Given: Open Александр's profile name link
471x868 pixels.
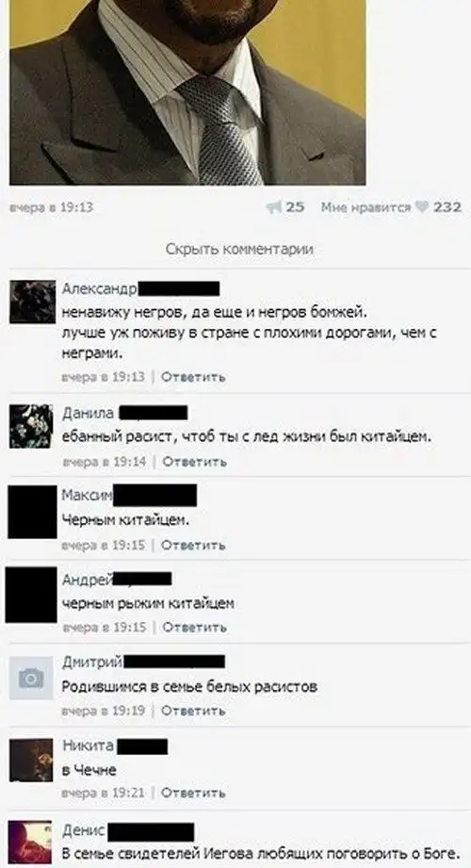Looking at the screenshot, I should click(x=100, y=288).
